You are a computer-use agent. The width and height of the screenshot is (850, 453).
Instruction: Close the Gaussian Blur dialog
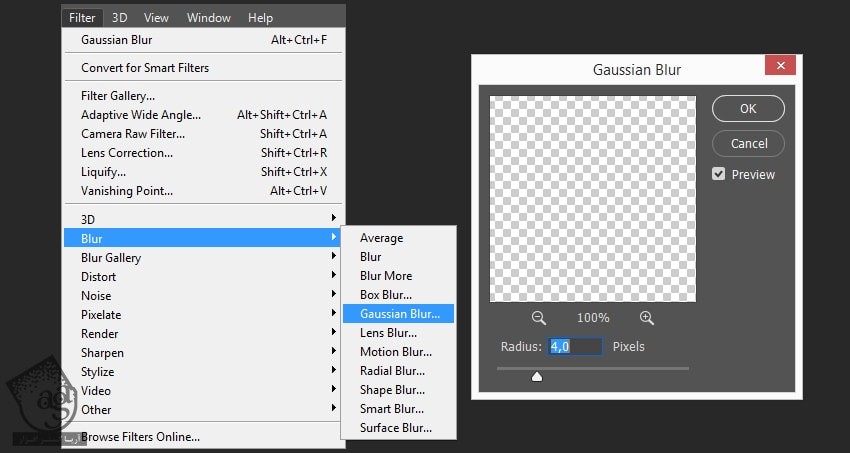point(780,67)
